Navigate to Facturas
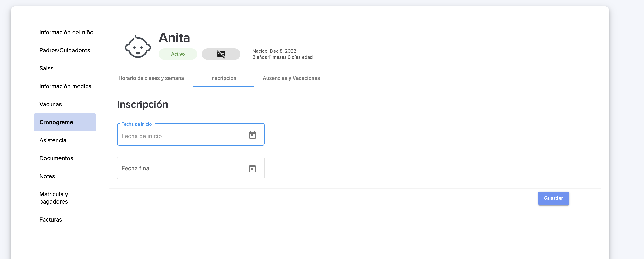This screenshot has width=644, height=259. (51, 220)
